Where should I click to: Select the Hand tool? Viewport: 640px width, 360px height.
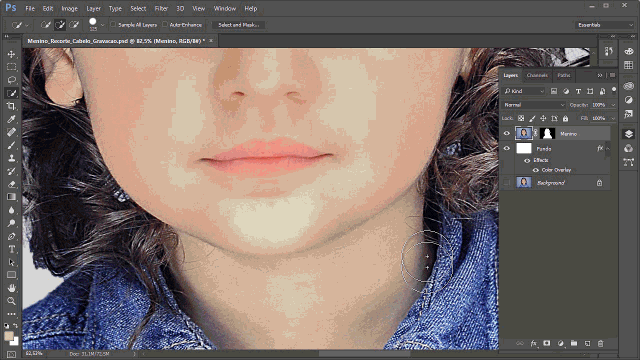(11, 288)
